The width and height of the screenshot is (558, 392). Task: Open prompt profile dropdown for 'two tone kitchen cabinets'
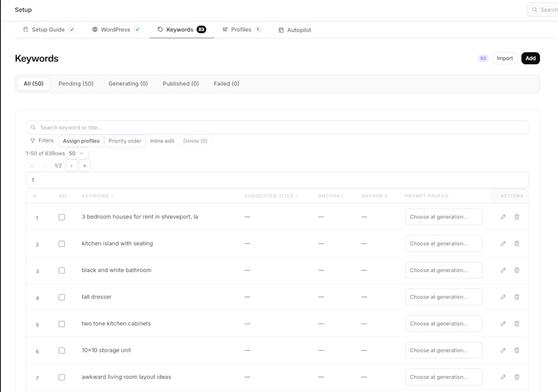coord(444,324)
